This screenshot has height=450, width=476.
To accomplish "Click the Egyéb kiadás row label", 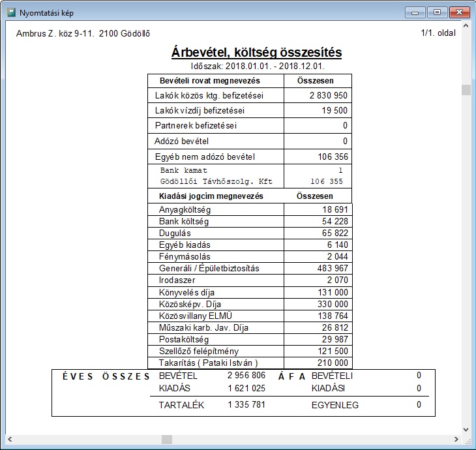I will 185,245.
